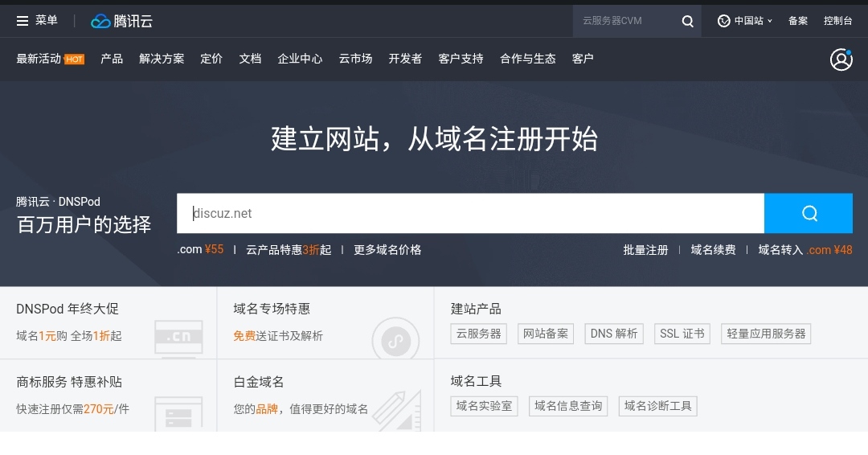This screenshot has height=455, width=868.
Task: Click the 轻量应用服务器 product tag
Action: (x=766, y=334)
